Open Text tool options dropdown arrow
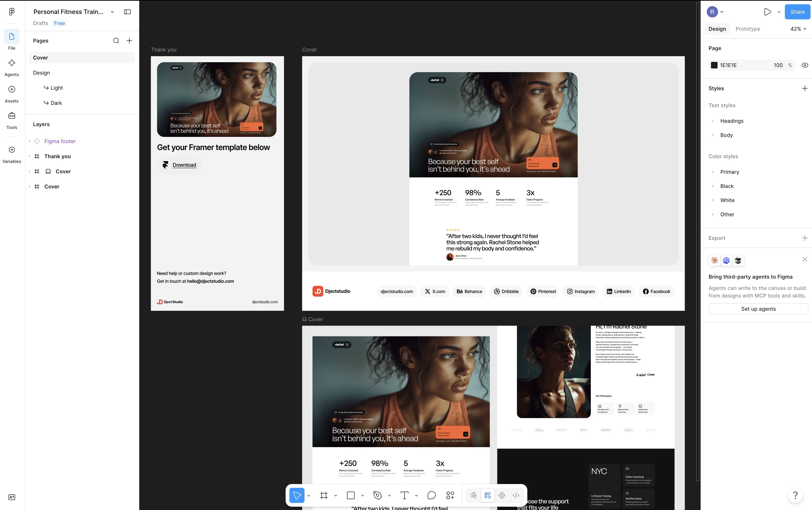The width and height of the screenshot is (812, 510). pyautogui.click(x=416, y=496)
